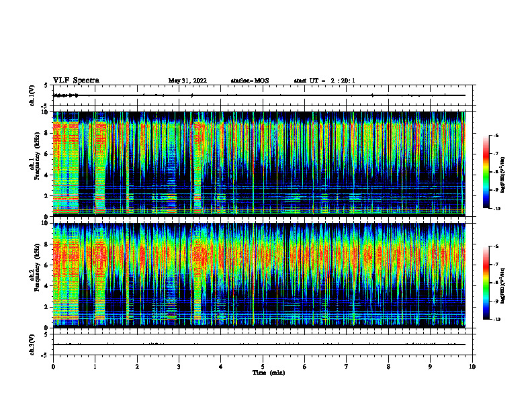Click bottom time axis tick label "10"
Screen dimensions: 532x411
coord(472,367)
